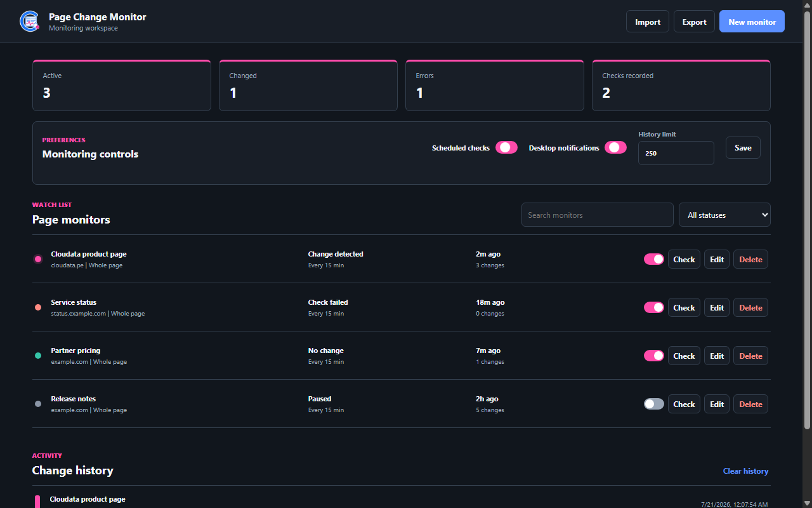Click the 'Service status' monitor name

pos(74,302)
